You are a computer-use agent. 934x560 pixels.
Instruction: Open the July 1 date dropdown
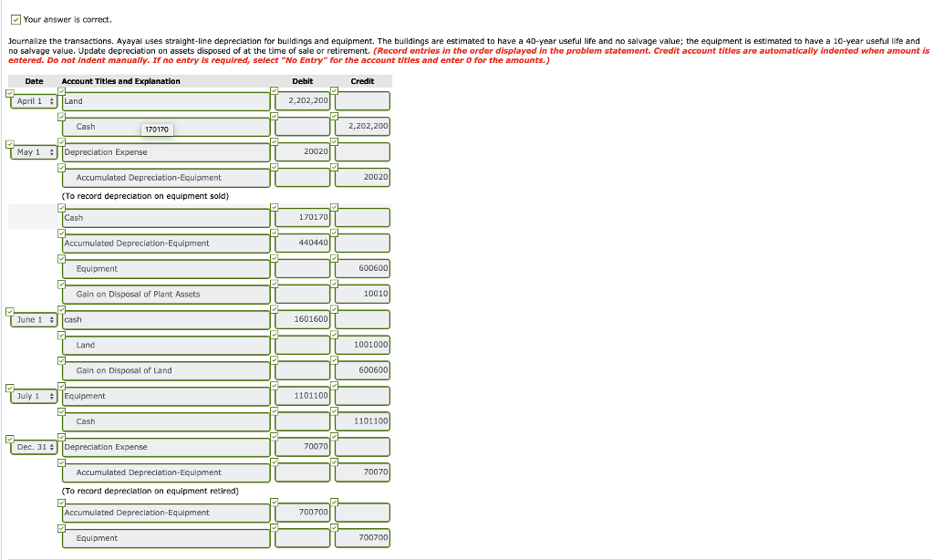34,396
